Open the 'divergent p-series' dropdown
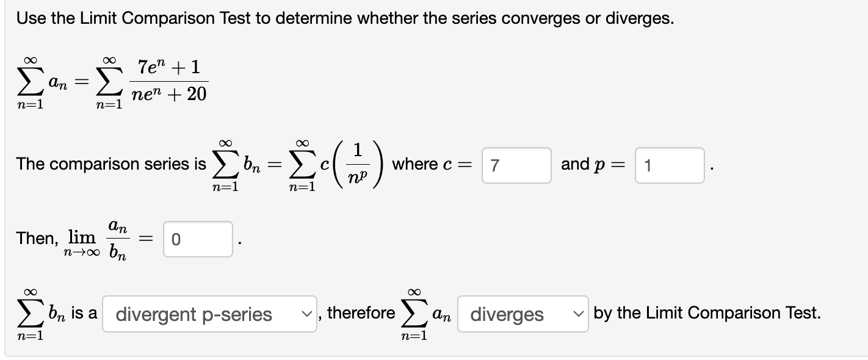This screenshot has height=360, width=868. pyautogui.click(x=209, y=314)
